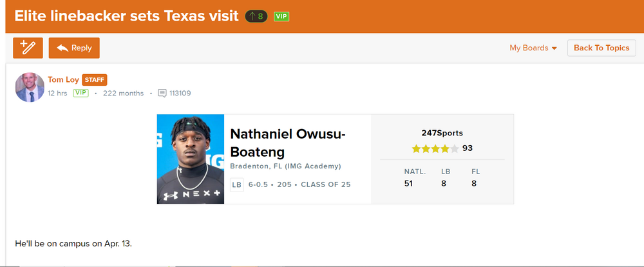This screenshot has height=267, width=644.
Task: Click the orange STAFF badge
Action: point(94,80)
